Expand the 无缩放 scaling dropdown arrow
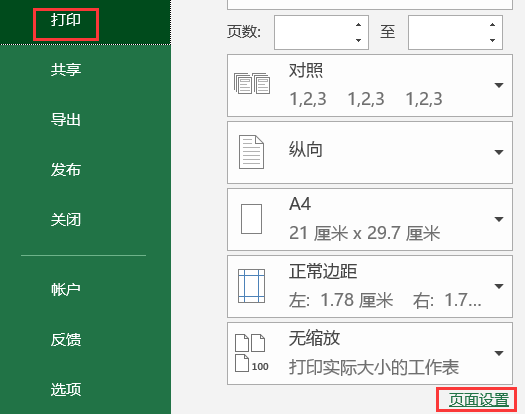Image resolution: width=525 pixels, height=414 pixels. point(499,353)
